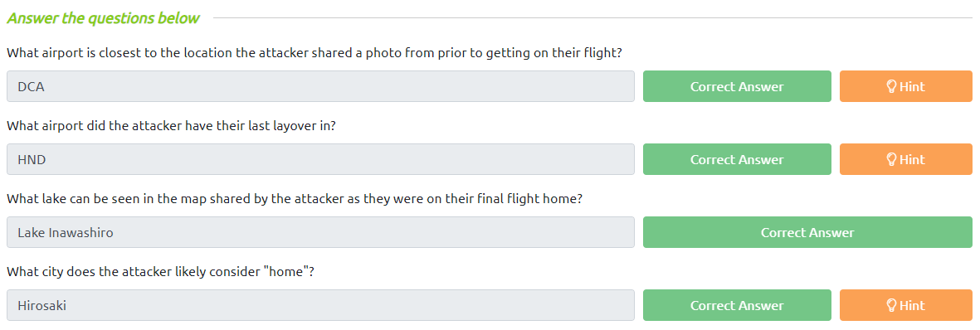Open the Hint for the closest airport question
The image size is (980, 330).
(905, 86)
